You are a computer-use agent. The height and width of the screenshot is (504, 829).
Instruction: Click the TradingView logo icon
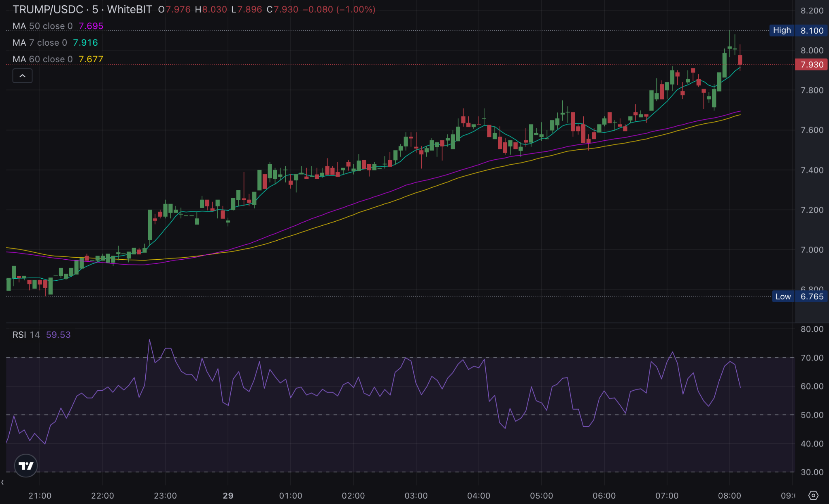[26, 466]
